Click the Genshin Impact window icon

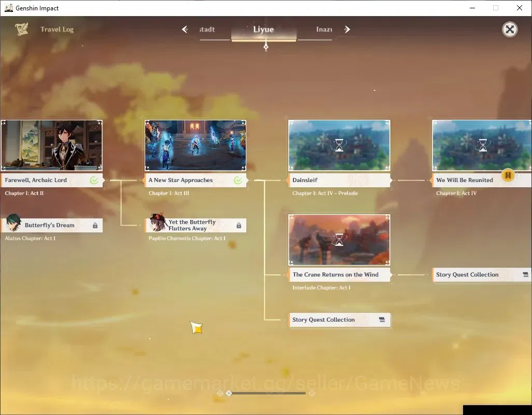8,8
